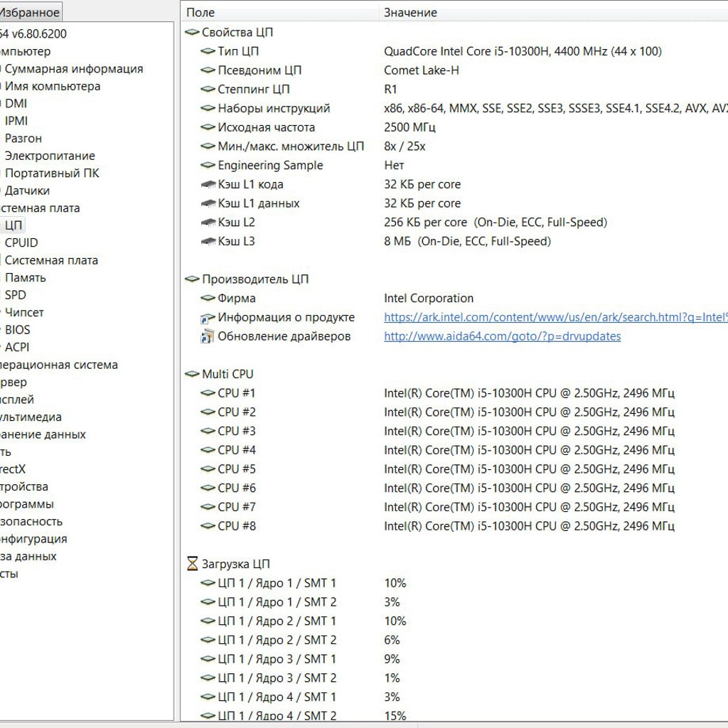Click the CPU #4 row icon
728x728 pixels.
pyautogui.click(x=208, y=450)
